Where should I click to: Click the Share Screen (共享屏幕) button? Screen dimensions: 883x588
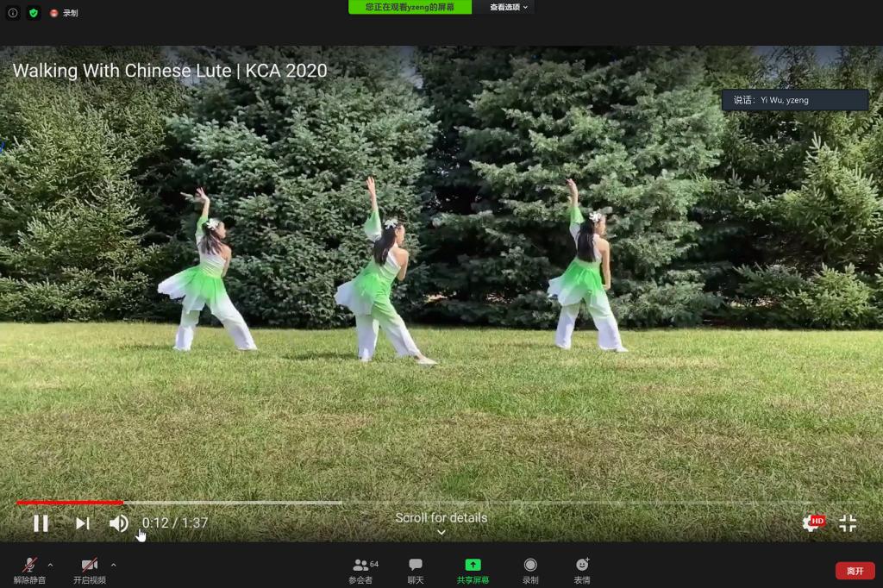[473, 569]
